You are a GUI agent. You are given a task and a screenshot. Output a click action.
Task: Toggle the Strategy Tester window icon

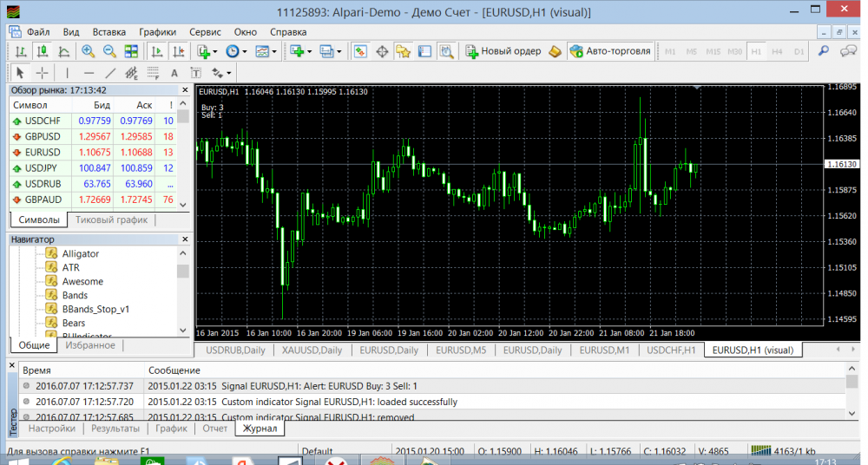pyautogui.click(x=446, y=51)
